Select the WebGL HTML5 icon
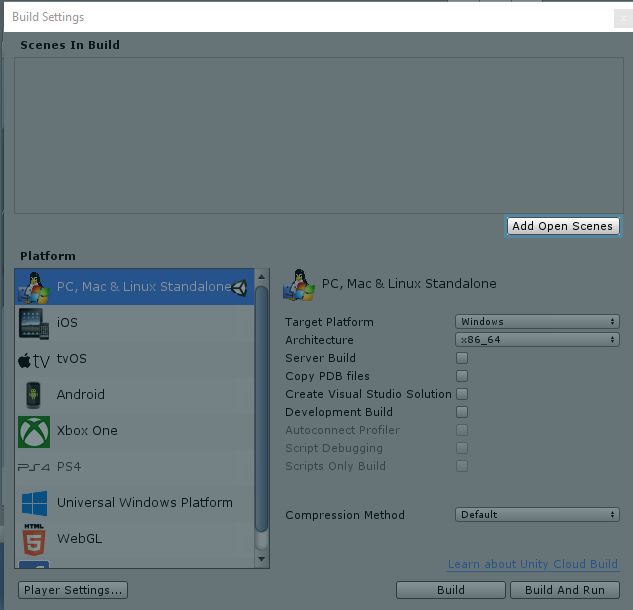The image size is (633, 610). click(x=33, y=538)
